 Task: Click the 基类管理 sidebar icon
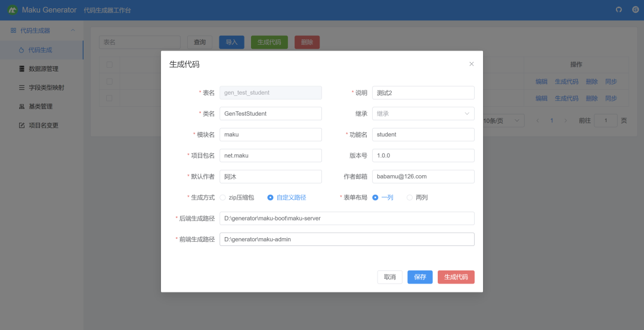(22, 107)
